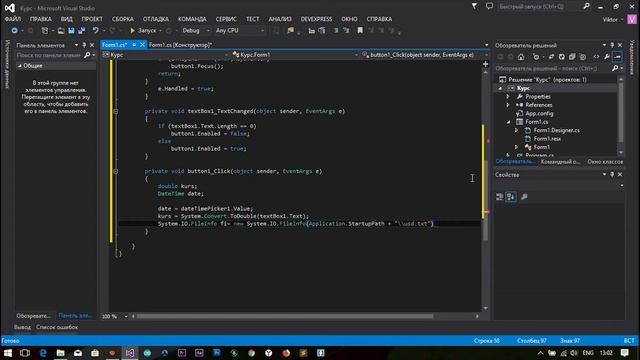Collapse the Общие toolbox group
The width and height of the screenshot is (640, 360).
20,66
